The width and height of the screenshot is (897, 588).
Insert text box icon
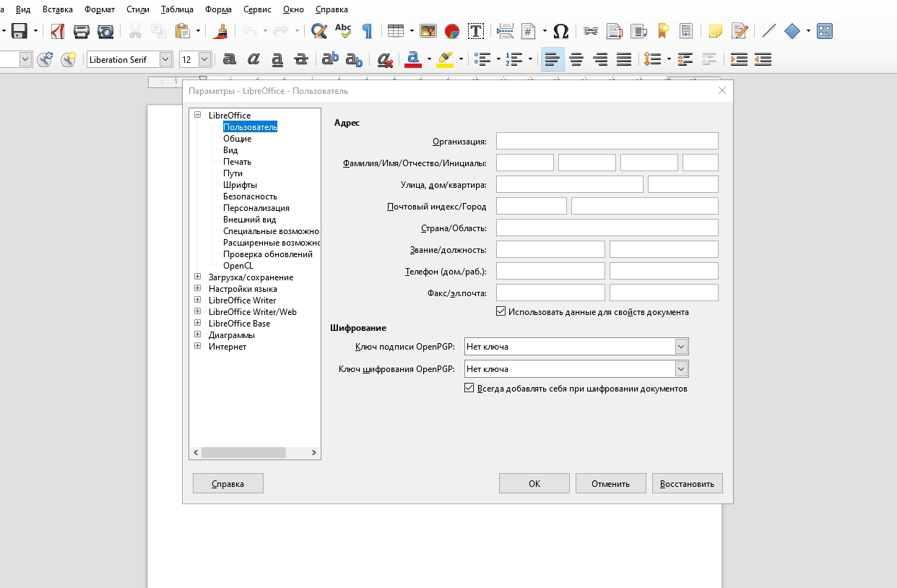476,31
